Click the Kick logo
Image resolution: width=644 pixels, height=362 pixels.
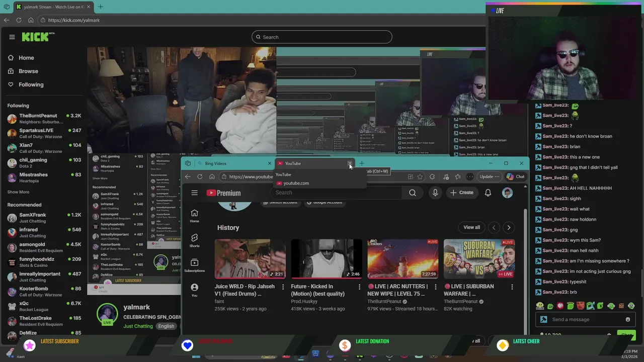click(38, 37)
